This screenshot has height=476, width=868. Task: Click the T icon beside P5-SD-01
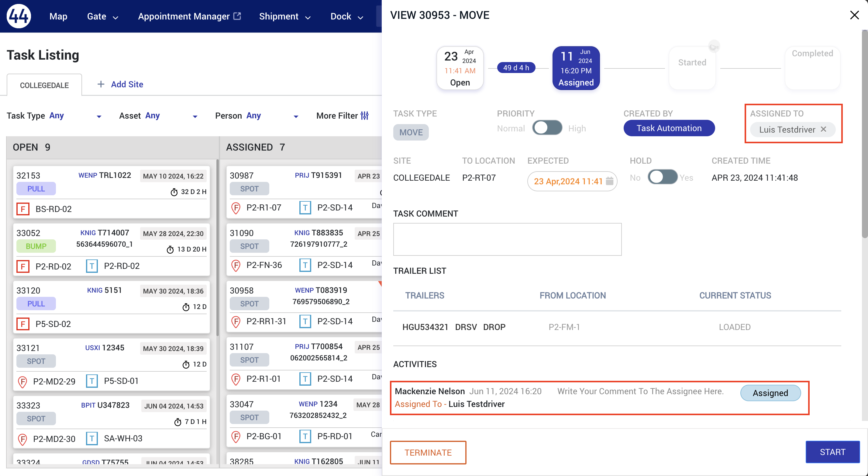[x=92, y=381]
